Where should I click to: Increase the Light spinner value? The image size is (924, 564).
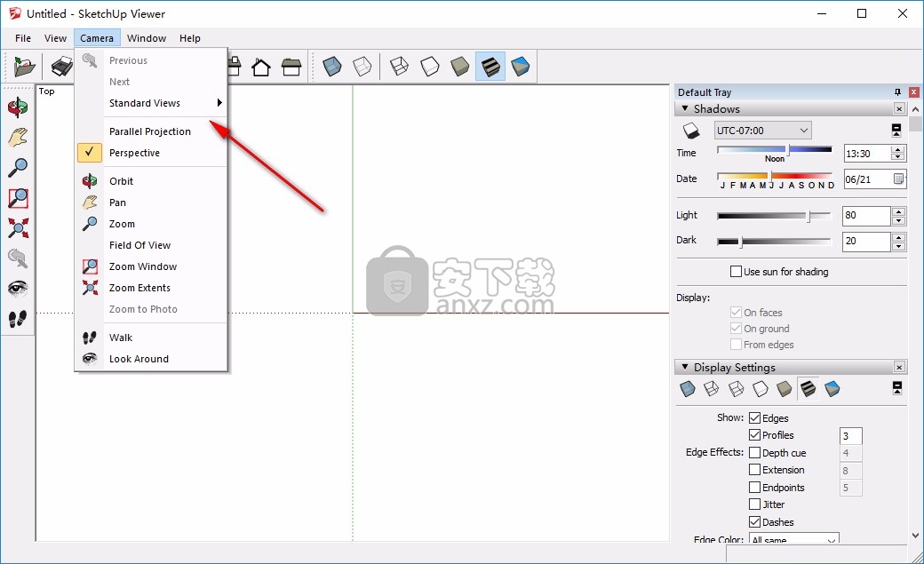pos(898,211)
